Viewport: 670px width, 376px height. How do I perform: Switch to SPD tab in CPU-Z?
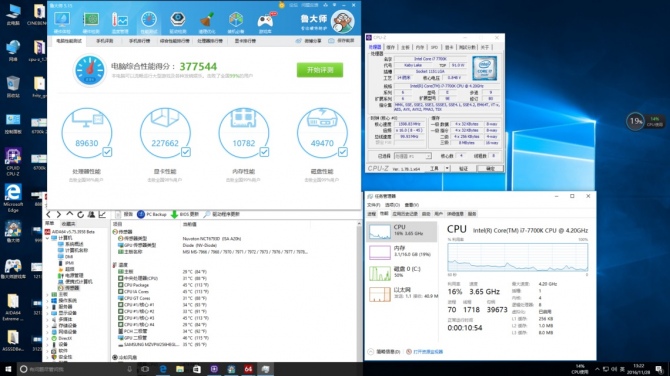[x=435, y=47]
